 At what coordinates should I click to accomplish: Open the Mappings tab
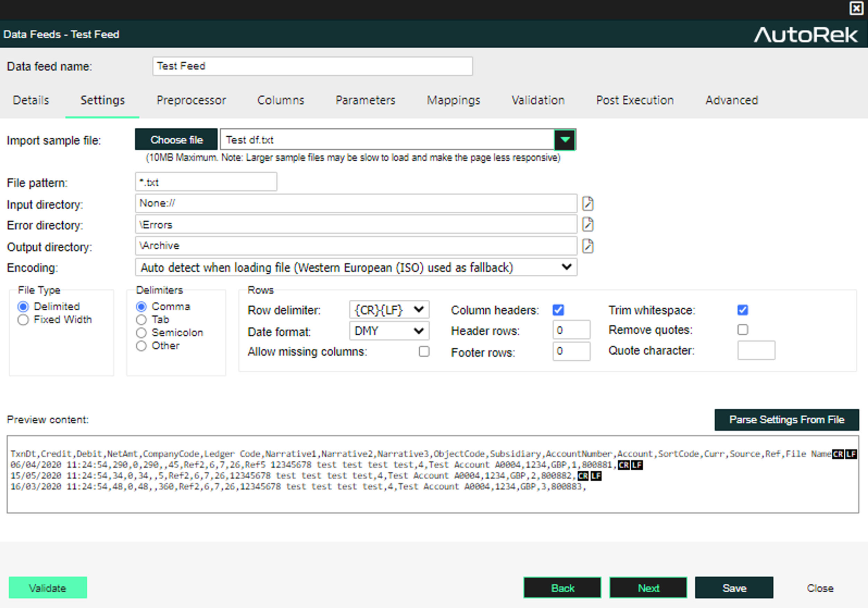[x=453, y=100]
